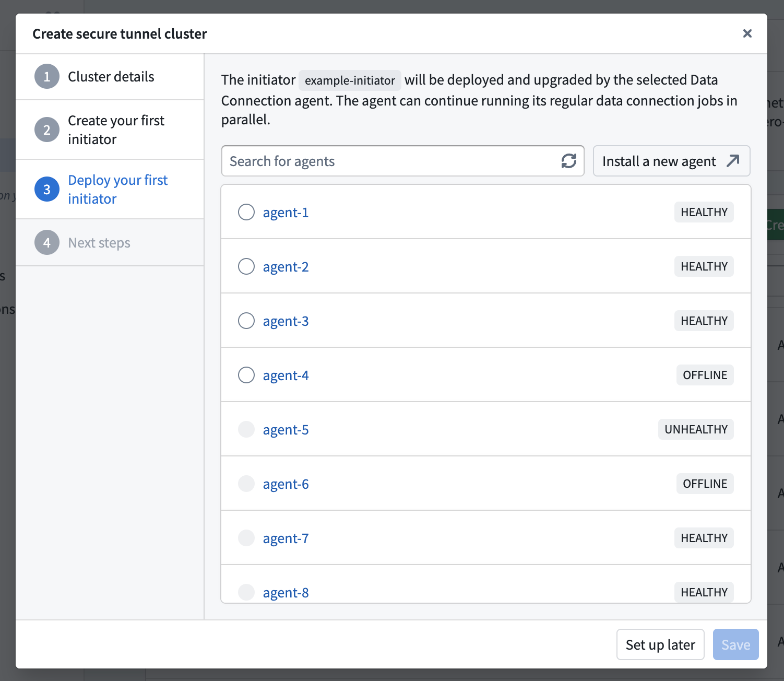
Task: Click the Set up later button
Action: [x=660, y=644]
